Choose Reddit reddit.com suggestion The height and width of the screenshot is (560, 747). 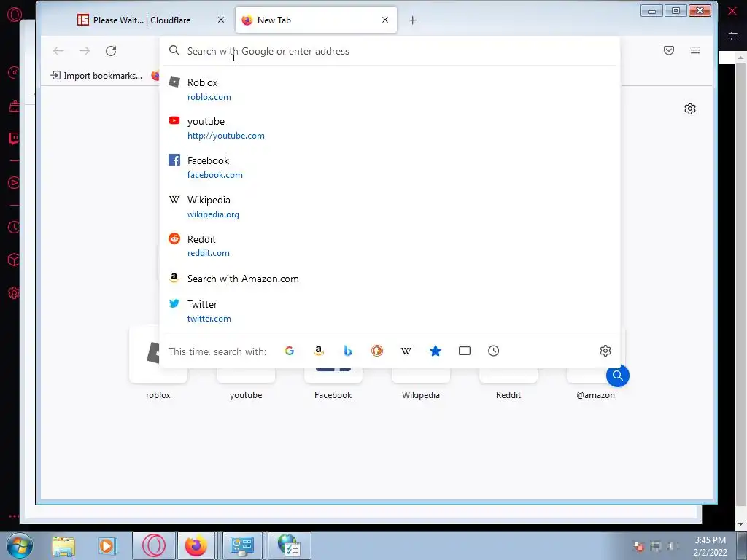click(390, 246)
